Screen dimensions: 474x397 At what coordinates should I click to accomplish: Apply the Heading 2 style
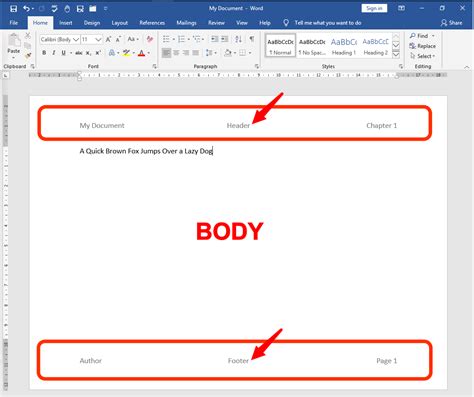375,46
